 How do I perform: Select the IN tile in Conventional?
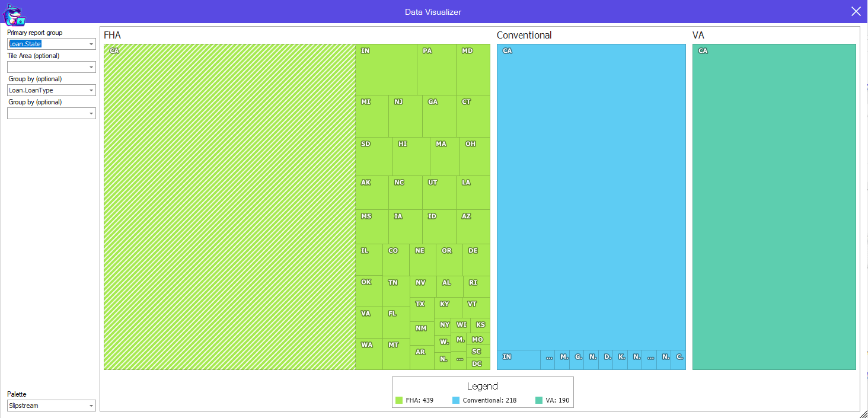pyautogui.click(x=518, y=360)
